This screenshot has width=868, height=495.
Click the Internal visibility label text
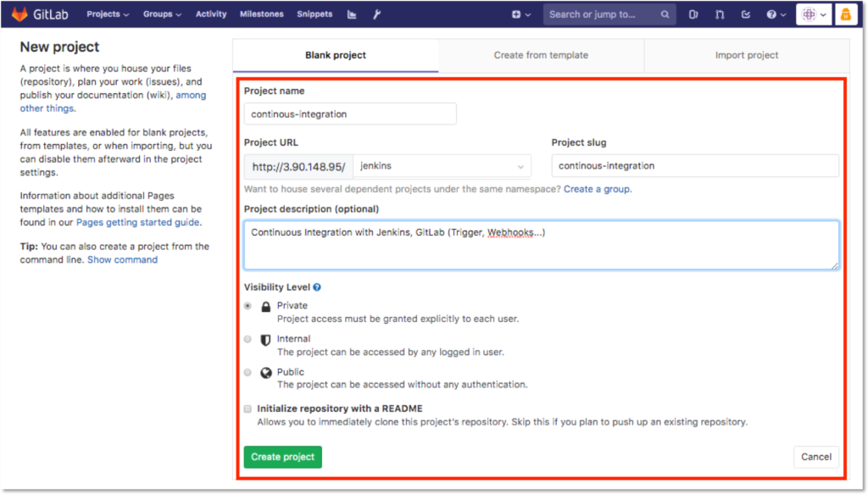[293, 339]
